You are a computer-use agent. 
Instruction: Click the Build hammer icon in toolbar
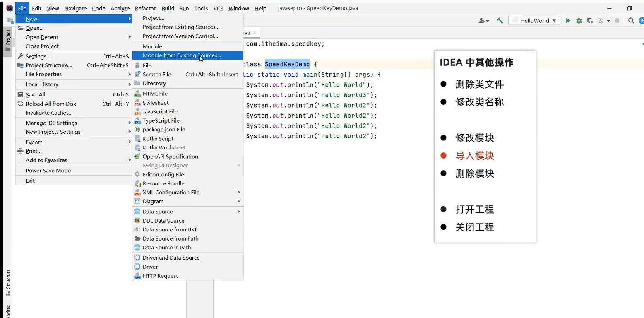pyautogui.click(x=500, y=20)
